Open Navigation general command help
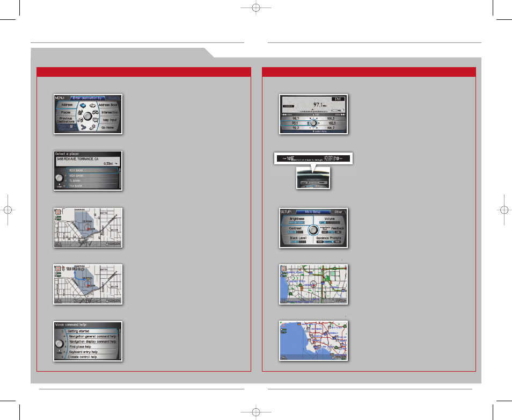512x420 pixels. tap(93, 336)
